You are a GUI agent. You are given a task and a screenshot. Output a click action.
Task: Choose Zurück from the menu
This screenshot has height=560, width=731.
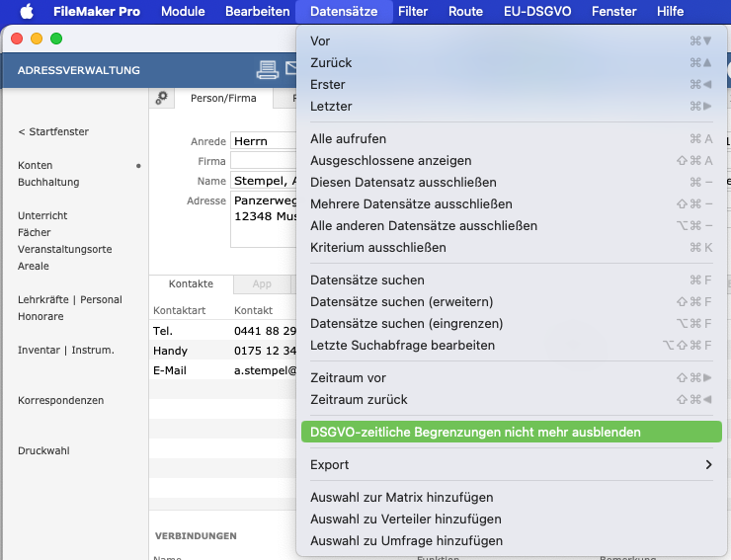[x=512, y=62]
